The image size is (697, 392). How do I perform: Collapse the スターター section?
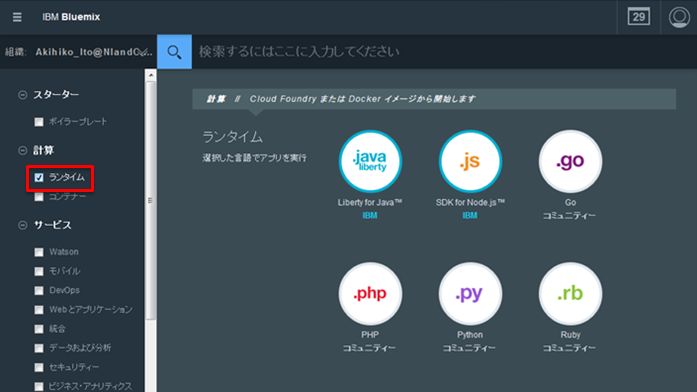pos(22,95)
